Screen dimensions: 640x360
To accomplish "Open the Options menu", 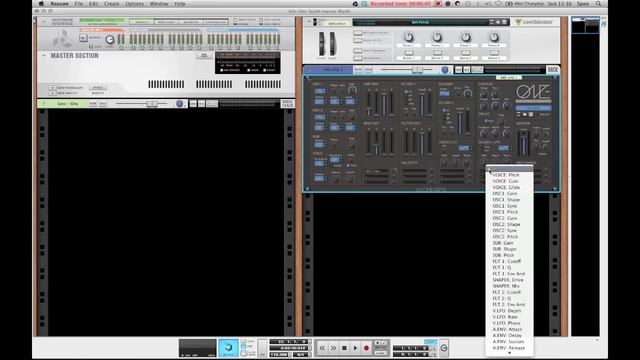I will pyautogui.click(x=134, y=4).
